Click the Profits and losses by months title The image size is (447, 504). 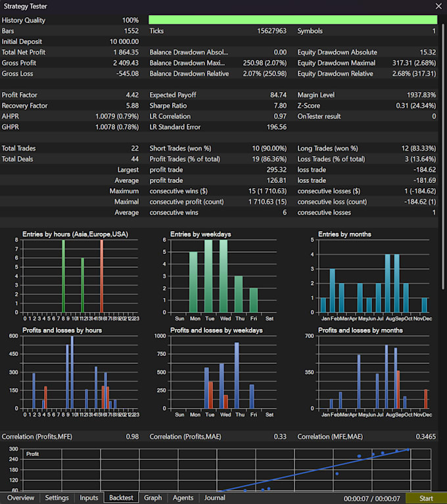tap(360, 330)
